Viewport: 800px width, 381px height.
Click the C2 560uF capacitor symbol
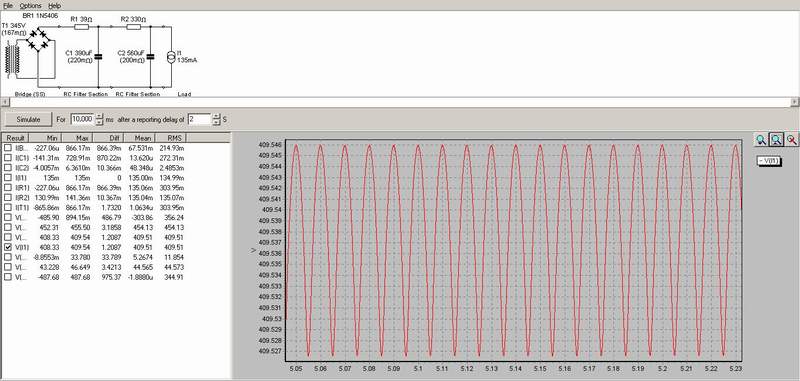(150, 56)
